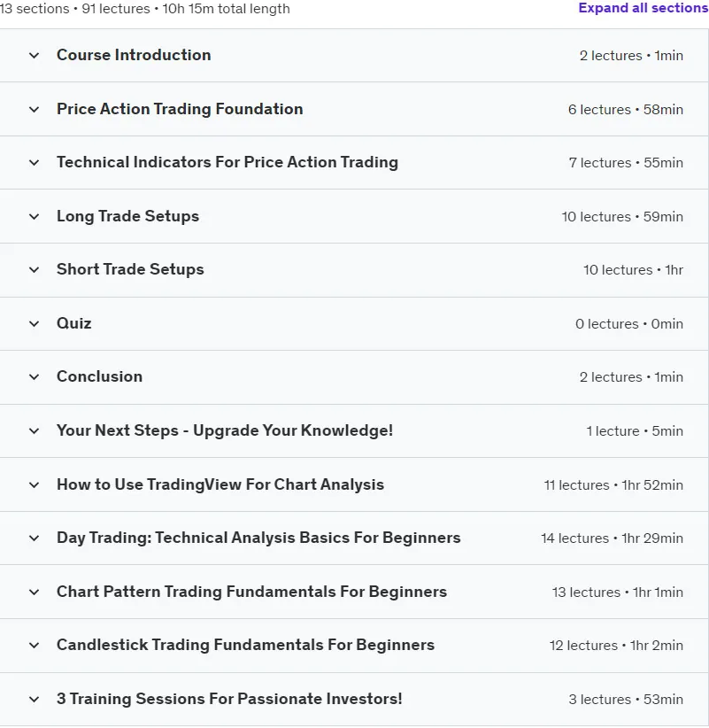Viewport: 709px width, 728px height.
Task: Click chevron beside Technical Indicators For Price Action Trading
Action: (34, 163)
